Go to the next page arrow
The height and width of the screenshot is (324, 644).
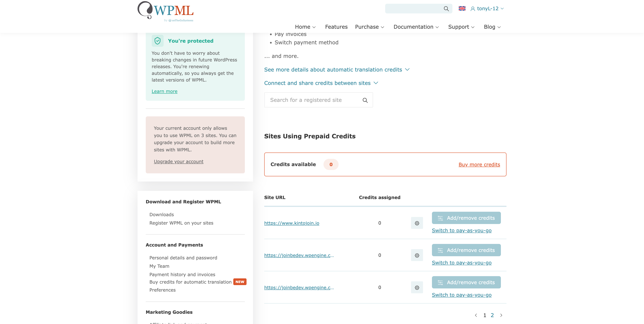pyautogui.click(x=501, y=315)
